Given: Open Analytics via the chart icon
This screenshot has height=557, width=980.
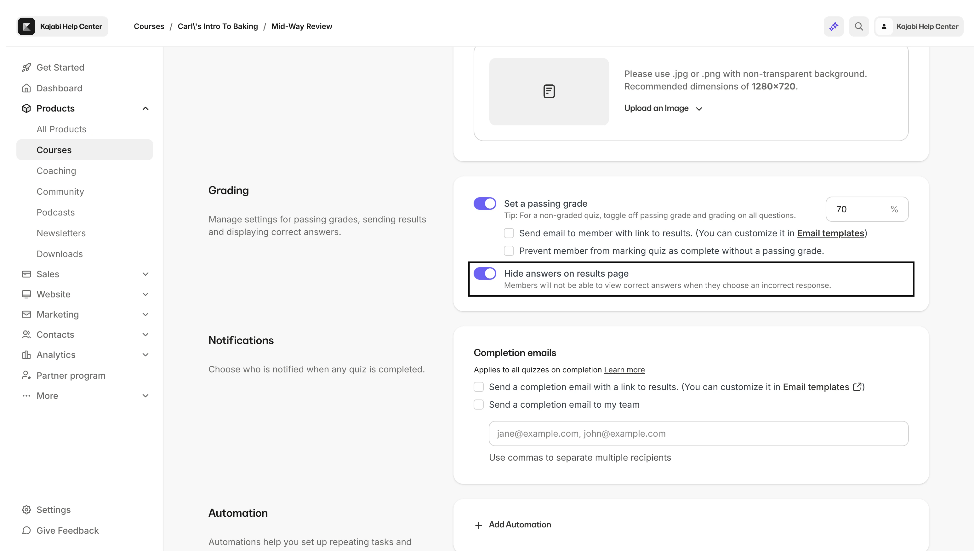Looking at the screenshot, I should click(x=26, y=355).
